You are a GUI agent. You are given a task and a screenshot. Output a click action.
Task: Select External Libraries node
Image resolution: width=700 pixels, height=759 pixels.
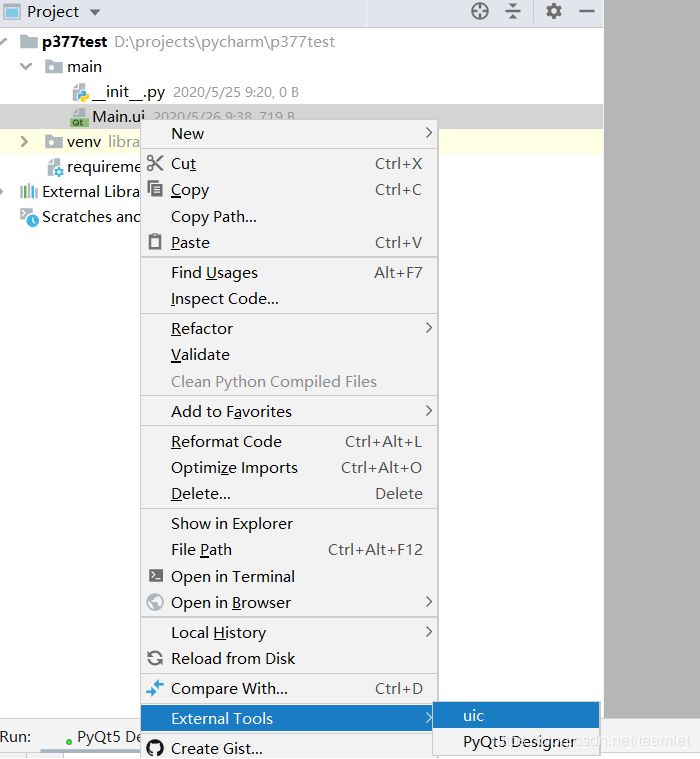tap(91, 192)
